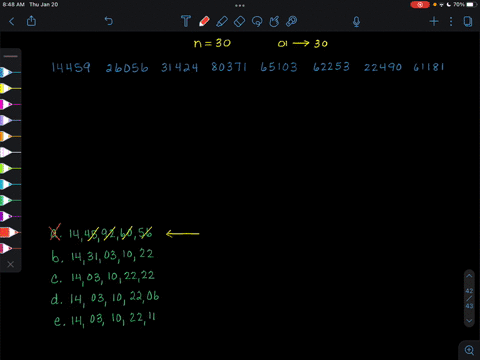Choose the magenta favorite pen
The image size is (480, 360).
tap(10, 104)
